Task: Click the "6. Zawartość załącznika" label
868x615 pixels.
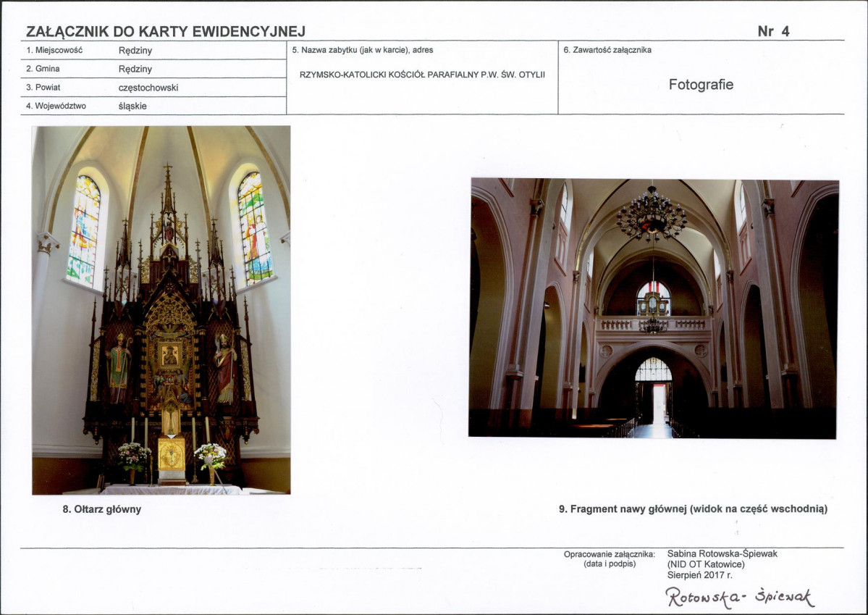Action: (607, 50)
